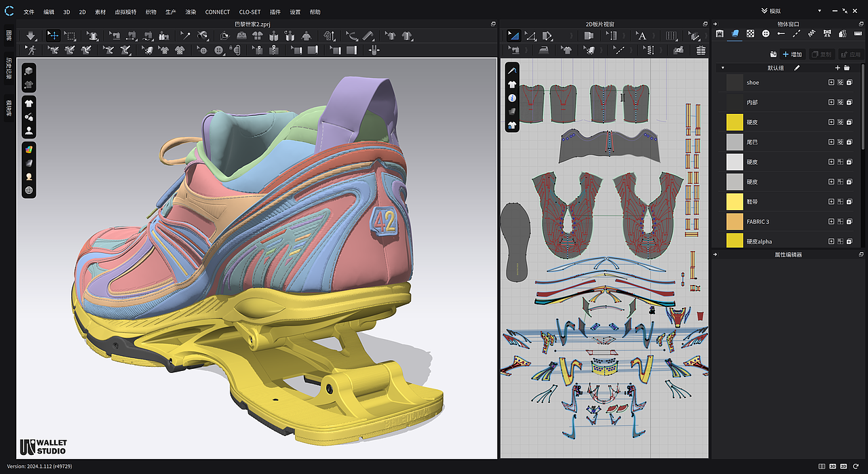Undock the 物体窗口 panel with the float icon
The width and height of the screenshot is (868, 474).
tap(862, 24)
